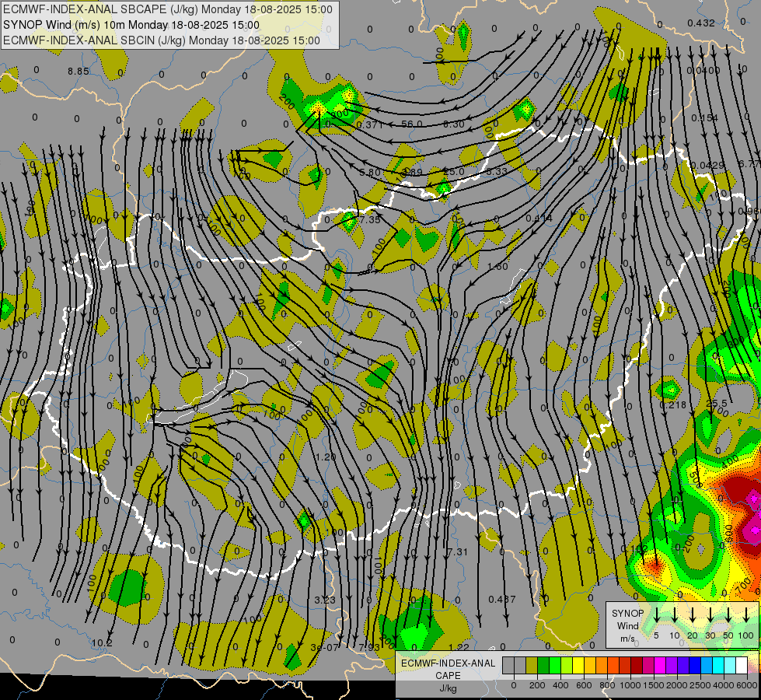761x700 pixels.
Task: Click the 'SYNOP' wind legend label
Action: [x=627, y=614]
